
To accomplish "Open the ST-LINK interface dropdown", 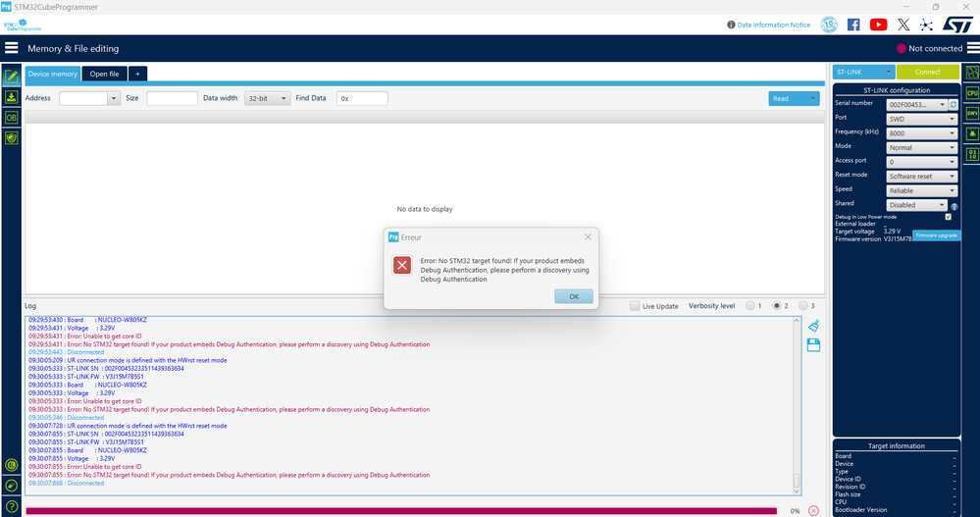I will [x=863, y=72].
